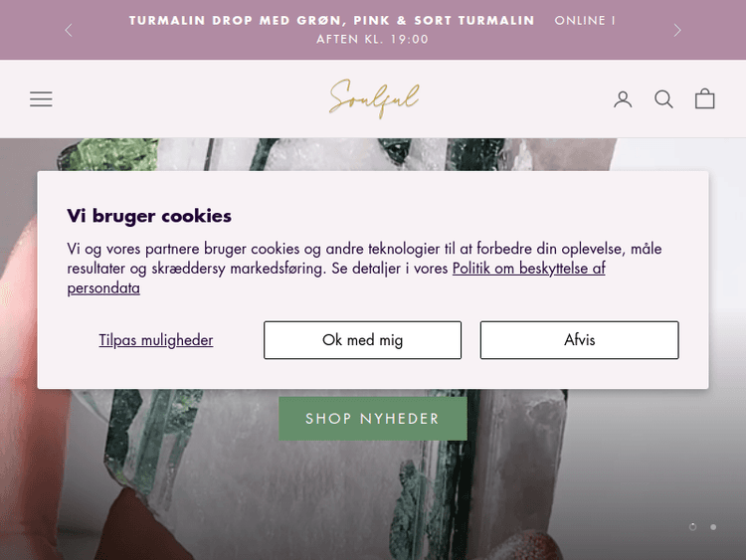Click the Turmalin Drop announcement text
The width and height of the screenshot is (746, 560).
click(331, 21)
